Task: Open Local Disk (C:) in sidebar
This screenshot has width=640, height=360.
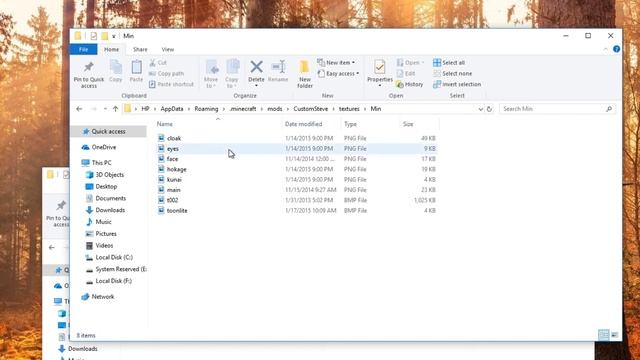Action: point(114,258)
